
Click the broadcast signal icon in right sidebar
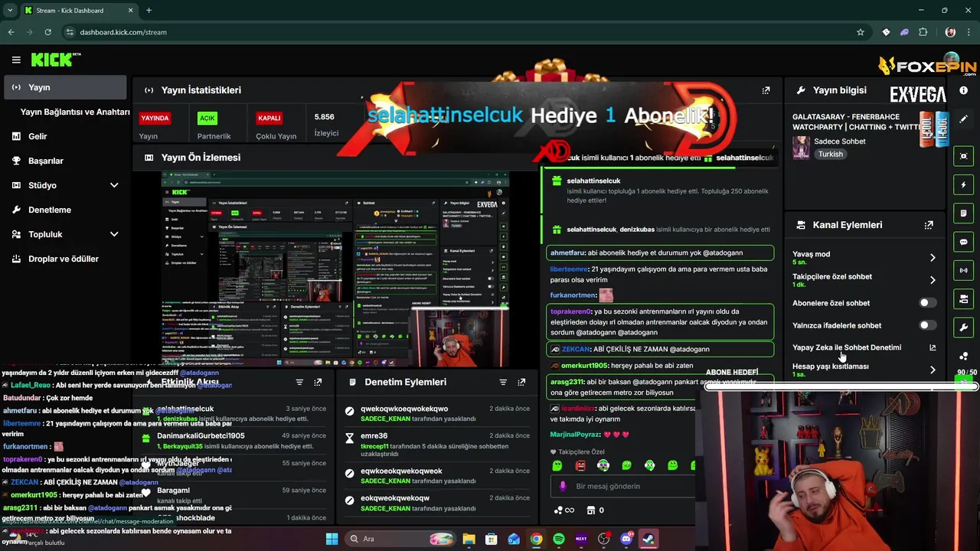click(x=963, y=270)
